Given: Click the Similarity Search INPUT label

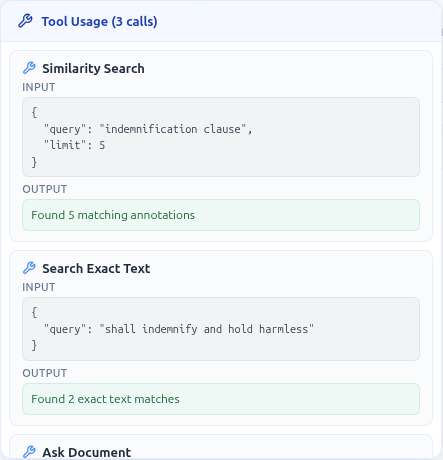Looking at the screenshot, I should tap(39, 87).
